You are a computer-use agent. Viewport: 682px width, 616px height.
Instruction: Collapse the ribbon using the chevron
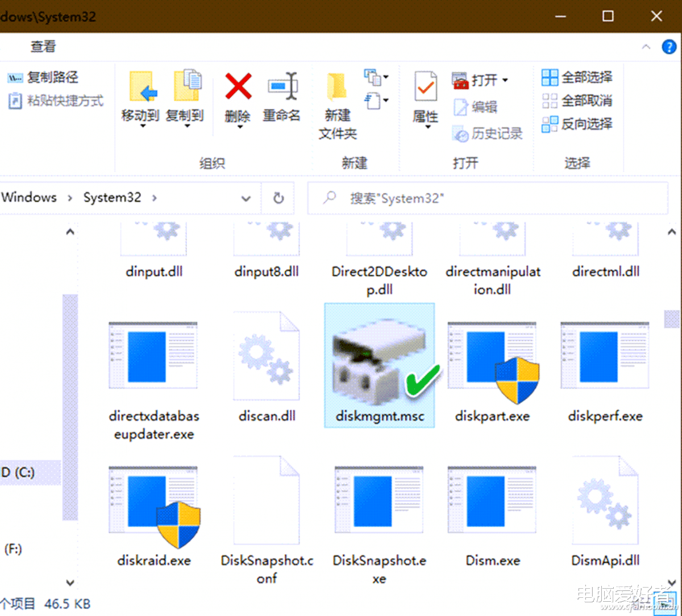[647, 47]
